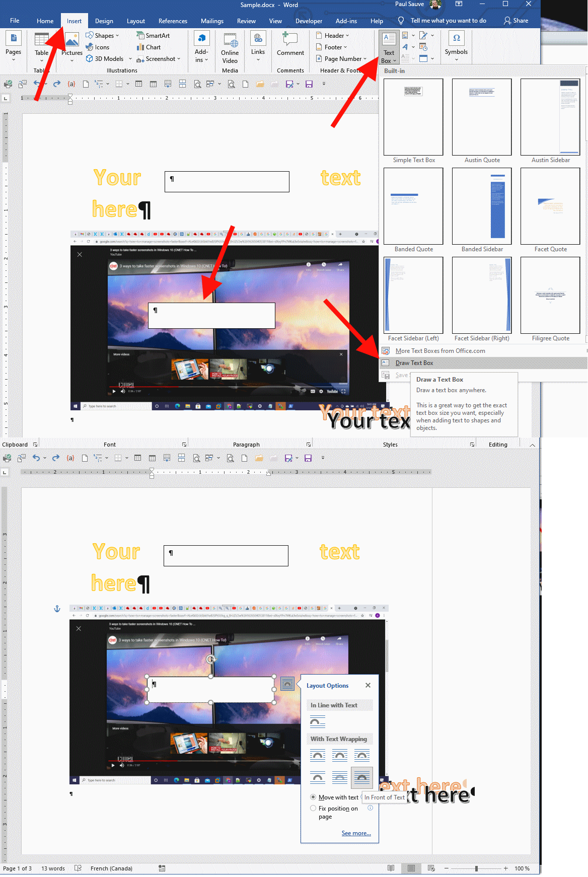
Task: Open the Online Video button
Action: pyautogui.click(x=230, y=48)
